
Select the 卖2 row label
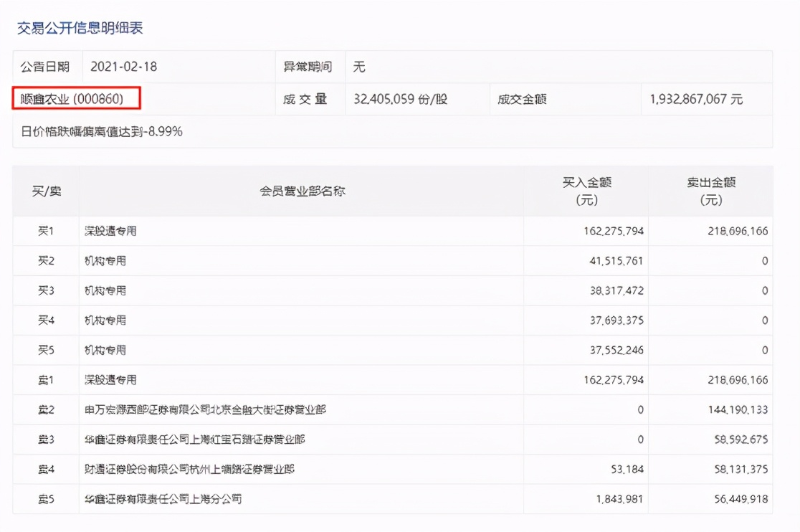click(x=46, y=409)
